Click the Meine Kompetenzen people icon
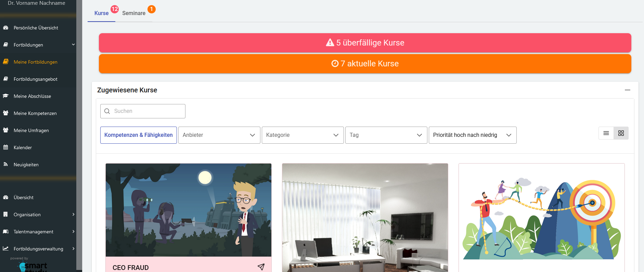 point(5,113)
